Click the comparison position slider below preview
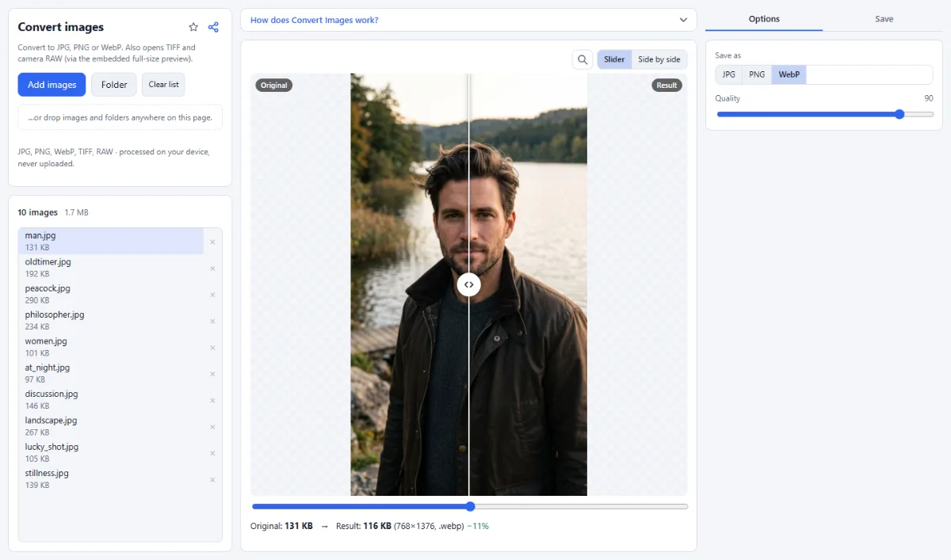Viewport: 951px width, 560px height. click(x=470, y=506)
